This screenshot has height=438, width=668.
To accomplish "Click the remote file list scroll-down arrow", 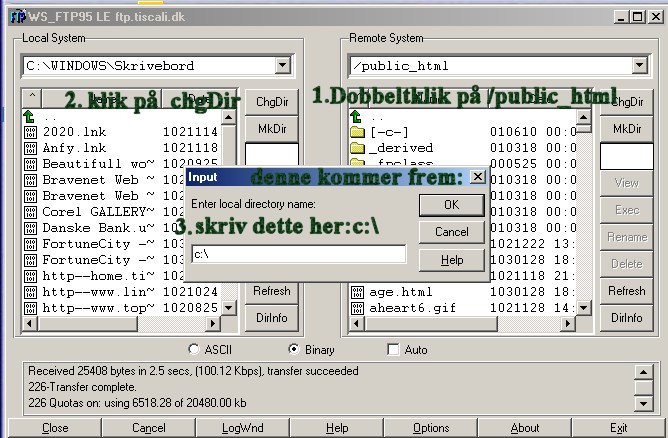I will (583, 308).
